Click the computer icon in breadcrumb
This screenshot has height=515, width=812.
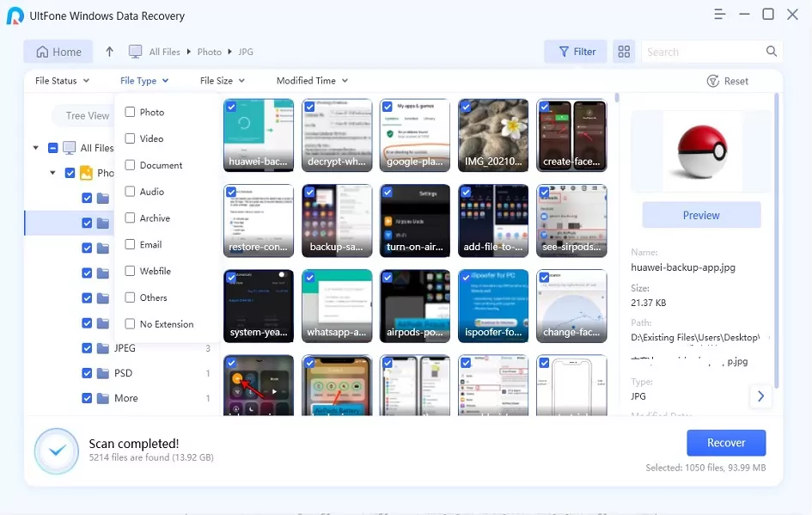(x=136, y=52)
